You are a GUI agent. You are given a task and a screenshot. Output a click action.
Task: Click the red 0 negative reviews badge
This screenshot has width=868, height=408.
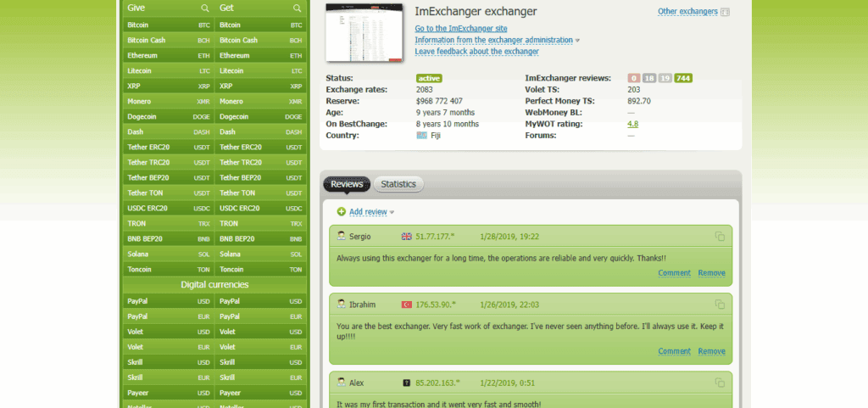634,78
